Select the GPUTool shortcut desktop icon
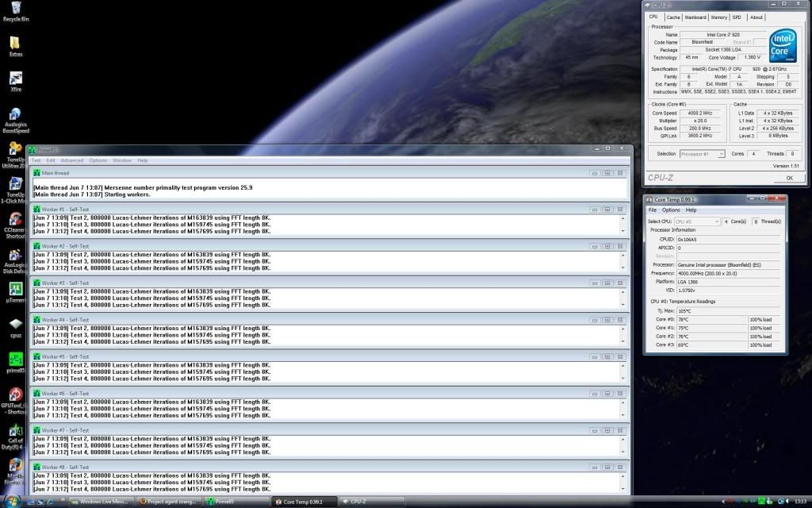This screenshot has width=812, height=508. [14, 401]
